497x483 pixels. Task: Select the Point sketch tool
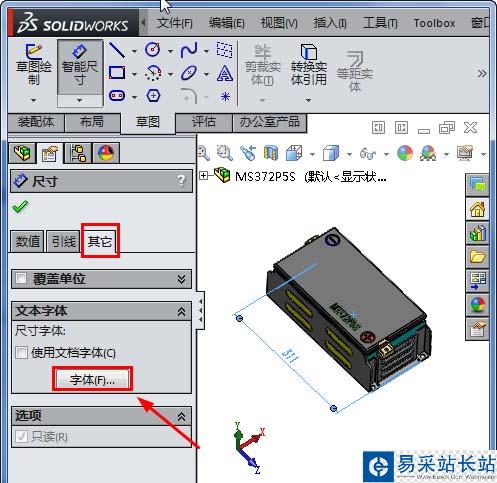(x=225, y=97)
